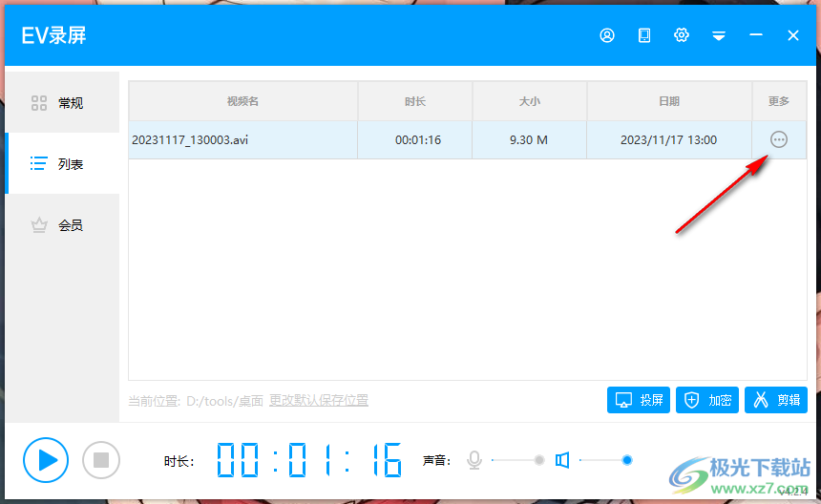Click date cell 2023/11/17 13:00
Viewport: 821px width, 504px height.
coord(668,139)
